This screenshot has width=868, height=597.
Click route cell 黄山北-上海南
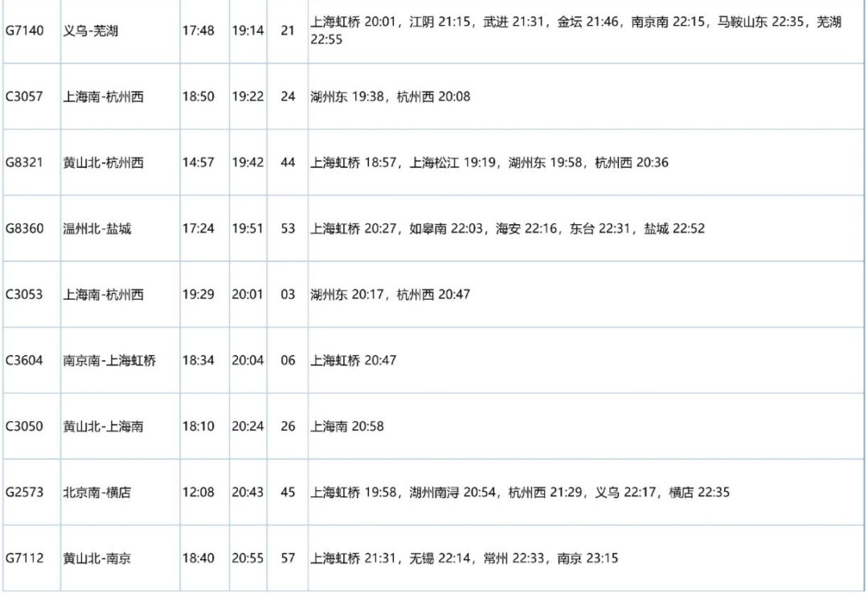point(103,426)
